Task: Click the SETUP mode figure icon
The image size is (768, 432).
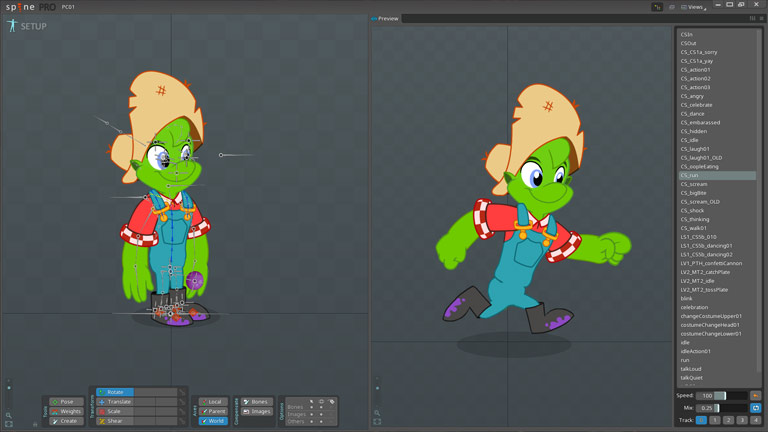Action: (x=12, y=25)
